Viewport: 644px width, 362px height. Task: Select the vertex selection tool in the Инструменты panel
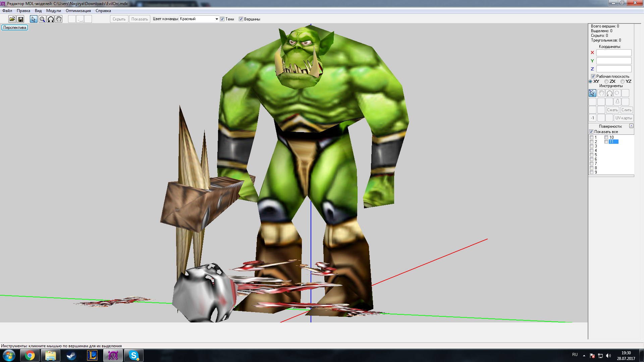coord(593,93)
